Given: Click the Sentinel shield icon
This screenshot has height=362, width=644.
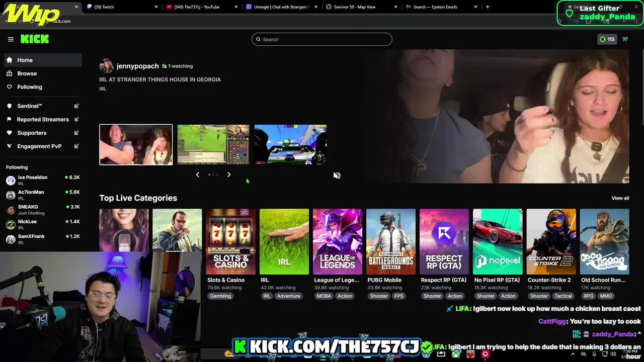Looking at the screenshot, I should (x=10, y=106).
